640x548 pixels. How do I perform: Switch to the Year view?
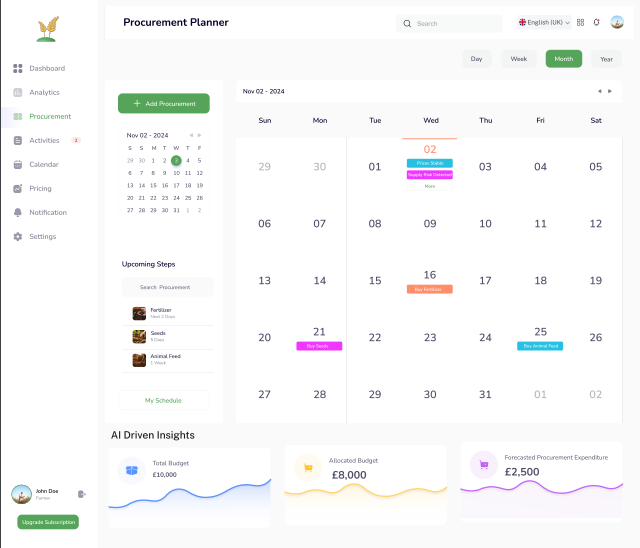click(x=605, y=59)
